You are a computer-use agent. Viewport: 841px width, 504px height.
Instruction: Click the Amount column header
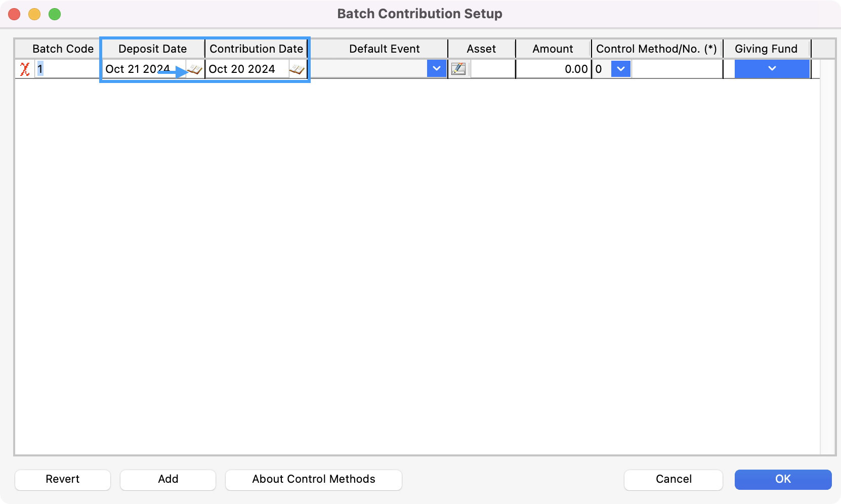click(x=553, y=49)
